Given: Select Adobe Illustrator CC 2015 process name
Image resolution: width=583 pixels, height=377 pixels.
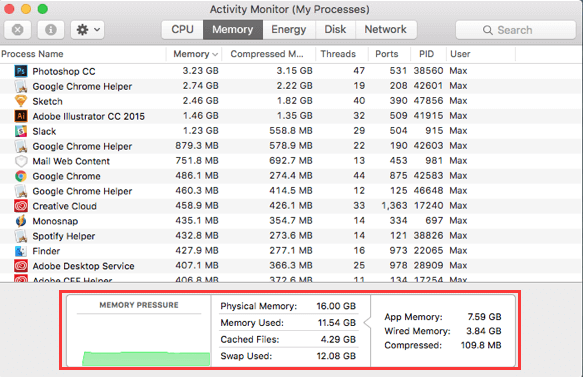Looking at the screenshot, I should tap(88, 116).
